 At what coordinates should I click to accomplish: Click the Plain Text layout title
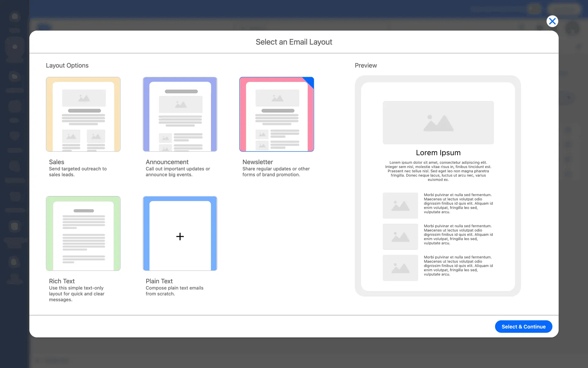[159, 281]
